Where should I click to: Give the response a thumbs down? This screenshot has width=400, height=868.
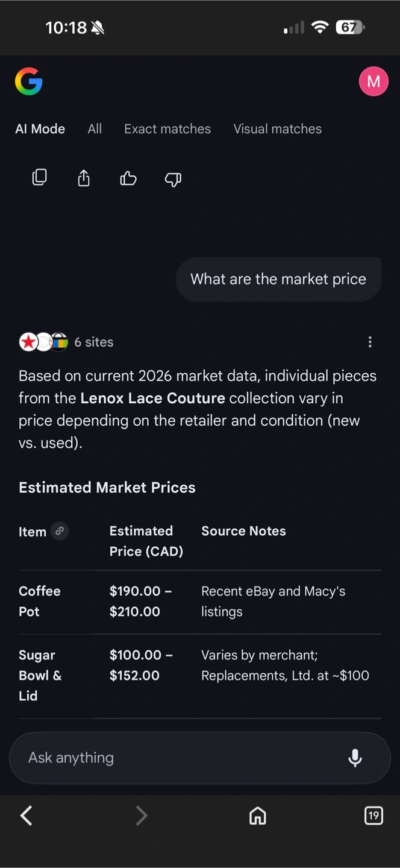point(173,179)
